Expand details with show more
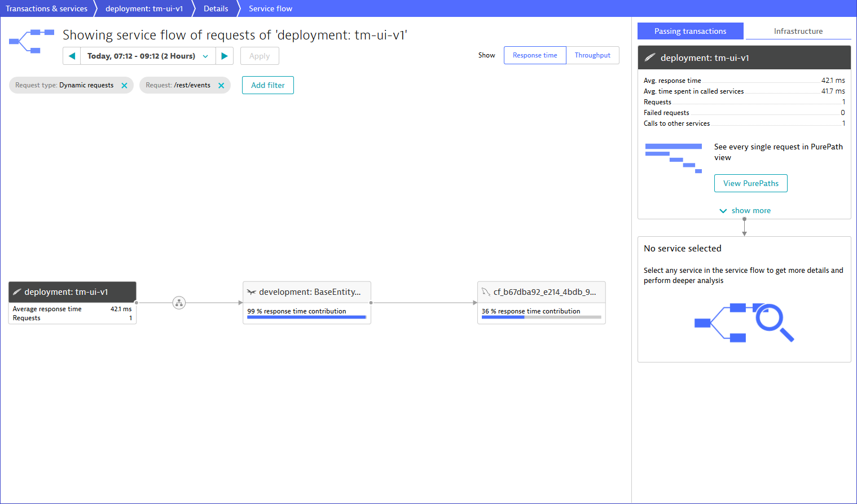The width and height of the screenshot is (857, 504). [745, 210]
